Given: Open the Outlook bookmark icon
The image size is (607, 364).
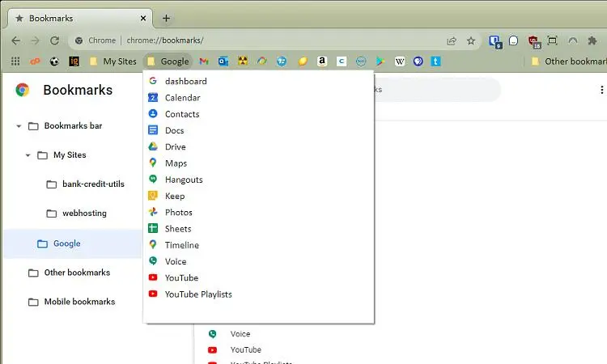Looking at the screenshot, I should (x=223, y=61).
